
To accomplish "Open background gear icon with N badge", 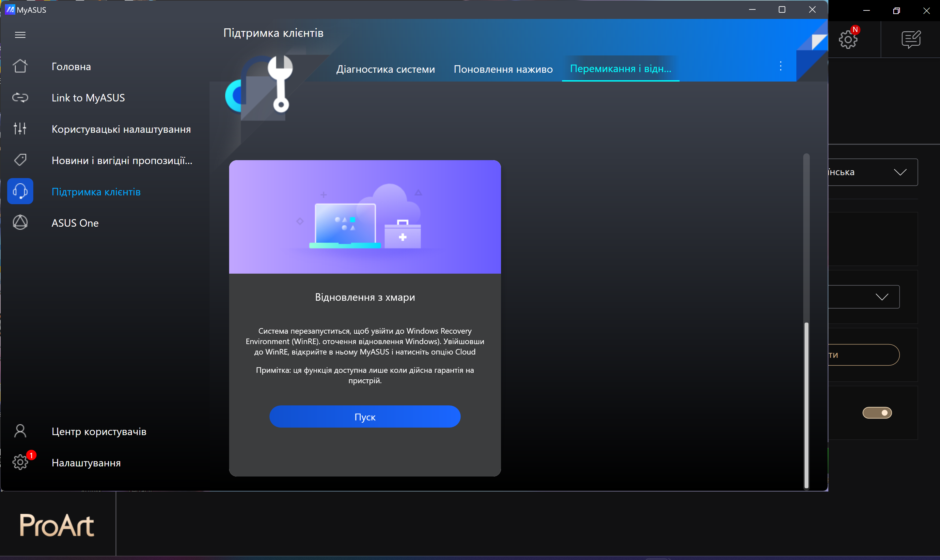I will pos(848,39).
